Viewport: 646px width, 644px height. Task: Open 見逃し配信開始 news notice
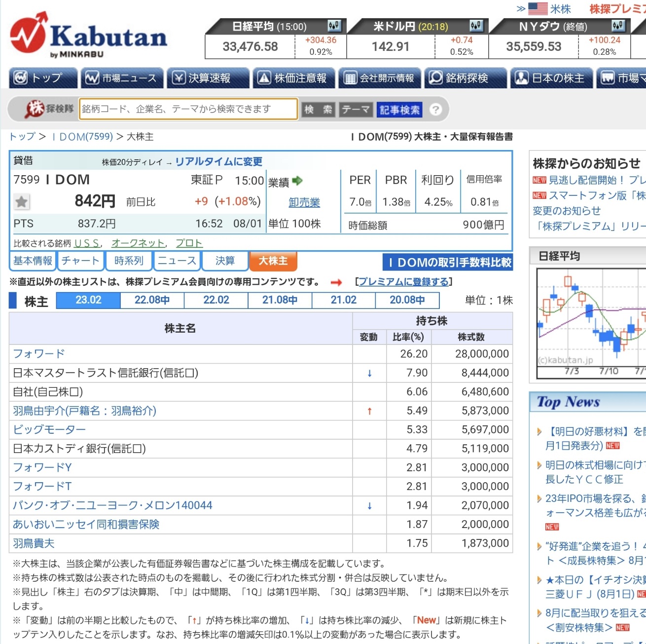click(x=597, y=180)
